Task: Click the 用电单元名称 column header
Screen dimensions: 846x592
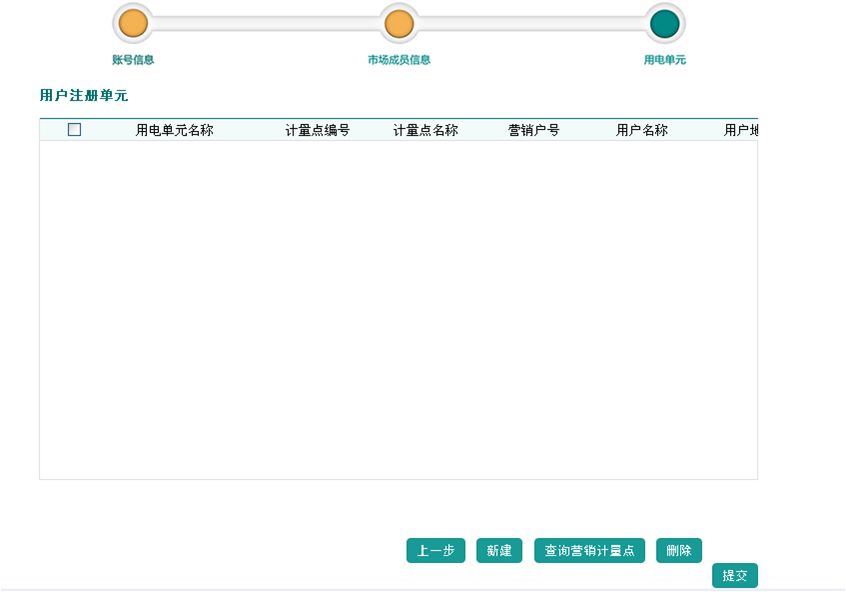Action: click(174, 130)
